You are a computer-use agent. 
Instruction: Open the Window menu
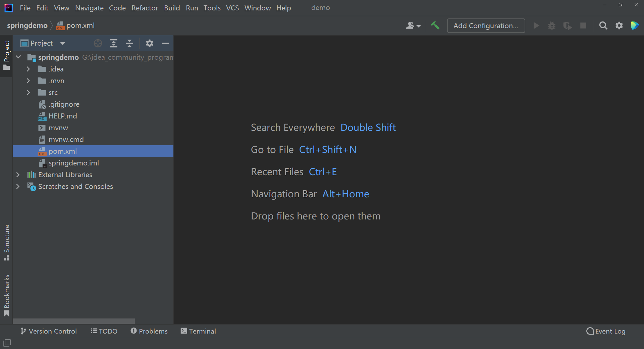tap(258, 8)
